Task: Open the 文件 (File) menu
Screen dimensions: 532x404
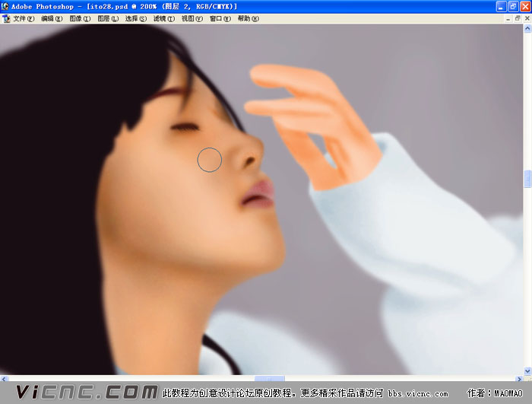Action: [x=24, y=19]
